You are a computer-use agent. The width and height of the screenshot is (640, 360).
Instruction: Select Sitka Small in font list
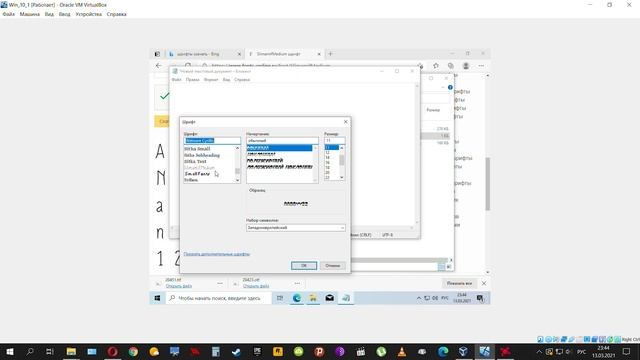(x=197, y=149)
